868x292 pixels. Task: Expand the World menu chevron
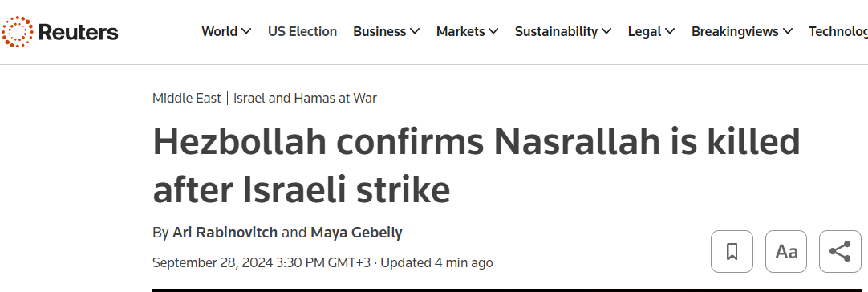pyautogui.click(x=246, y=32)
